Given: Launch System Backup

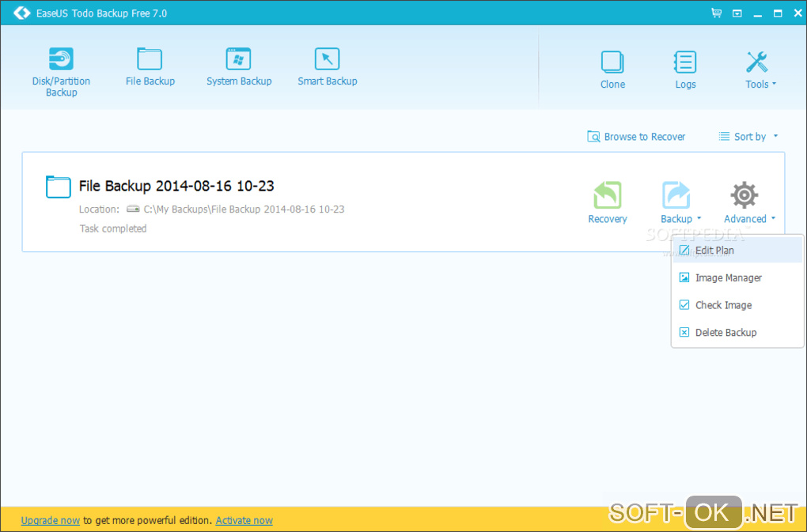Looking at the screenshot, I should click(x=239, y=66).
